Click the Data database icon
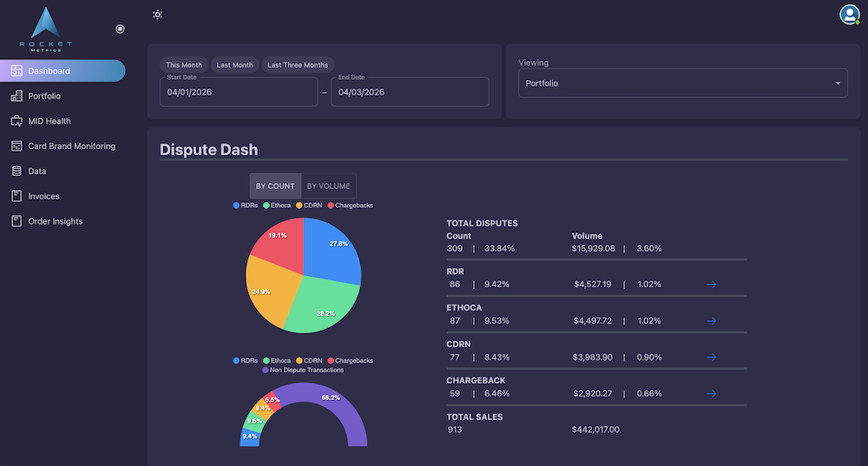 16,172
